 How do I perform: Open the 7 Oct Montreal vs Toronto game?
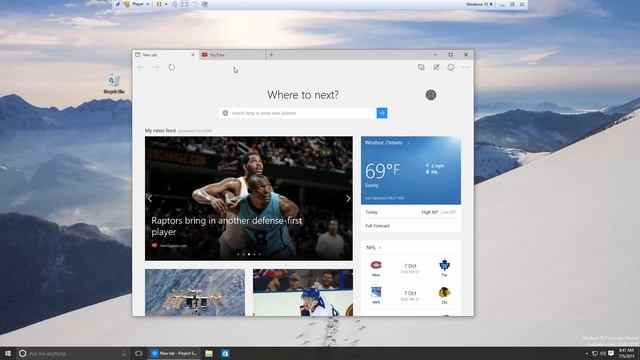click(410, 268)
